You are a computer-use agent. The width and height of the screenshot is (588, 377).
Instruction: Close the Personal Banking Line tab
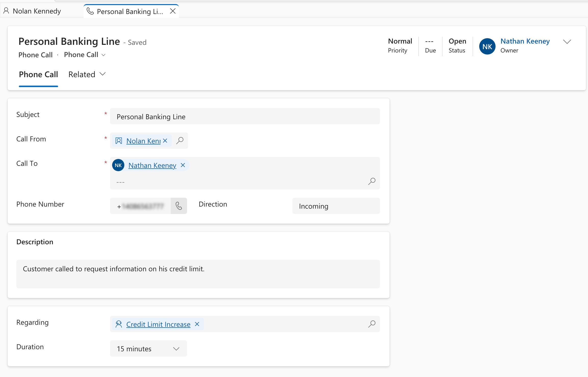tap(173, 11)
